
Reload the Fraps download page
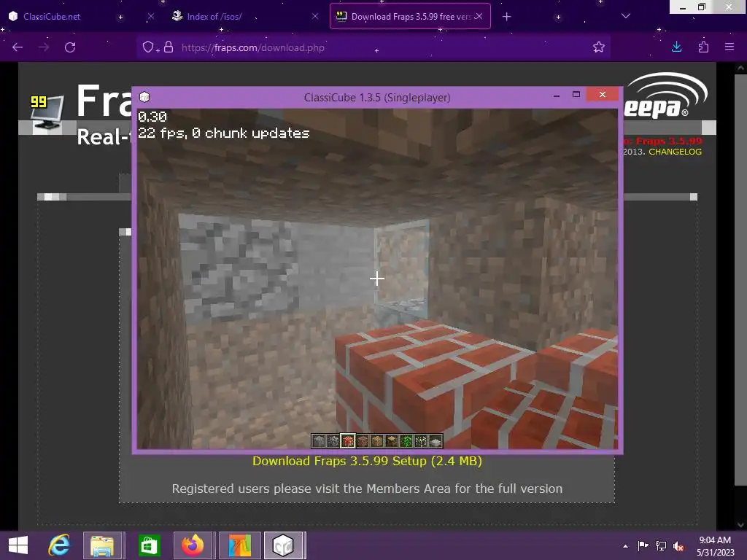coord(70,47)
